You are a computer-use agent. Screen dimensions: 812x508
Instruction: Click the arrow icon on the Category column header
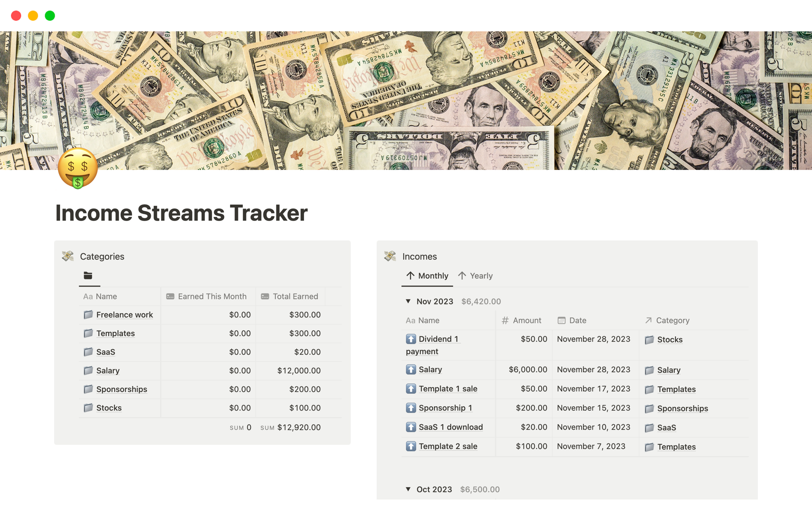[648, 320]
